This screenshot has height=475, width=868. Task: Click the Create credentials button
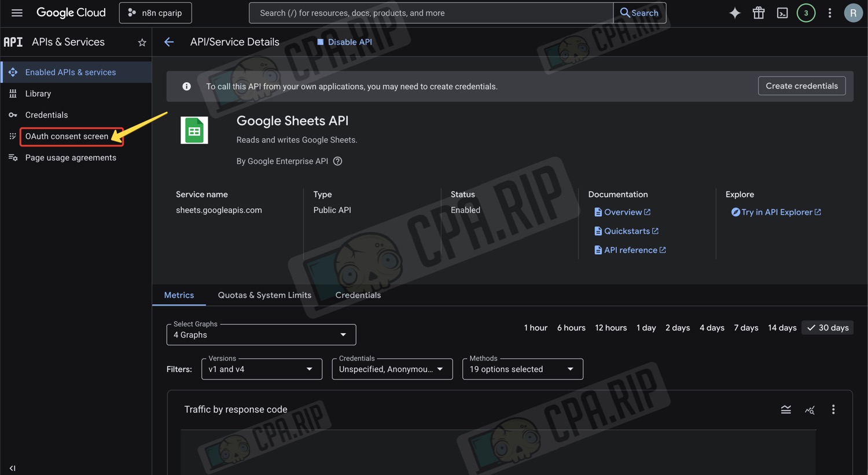(x=801, y=86)
